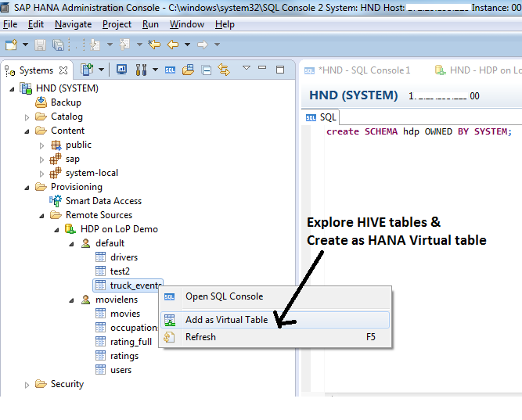The image size is (522, 420).
Task: Select the Backup tree item
Action: pyautogui.click(x=66, y=102)
